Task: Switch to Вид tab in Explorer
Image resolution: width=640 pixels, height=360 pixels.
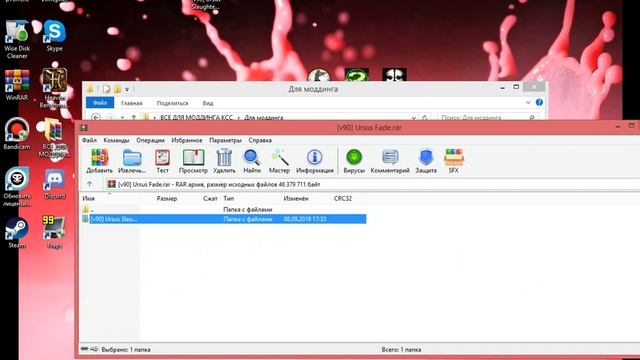Action: (208, 103)
